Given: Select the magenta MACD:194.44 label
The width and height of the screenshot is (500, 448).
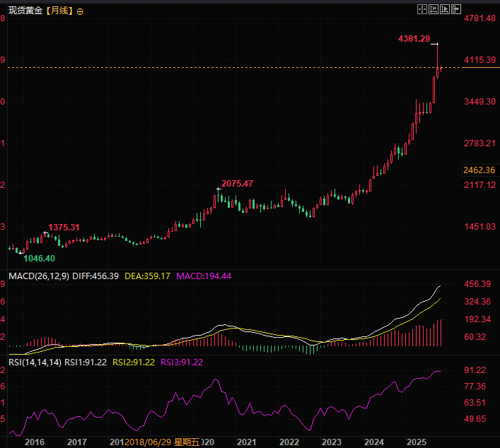Looking at the screenshot, I should [206, 275].
